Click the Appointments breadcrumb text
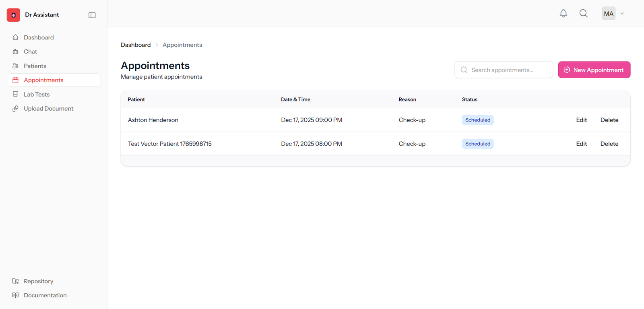Screen dimensions: 644x309 [x=182, y=45]
